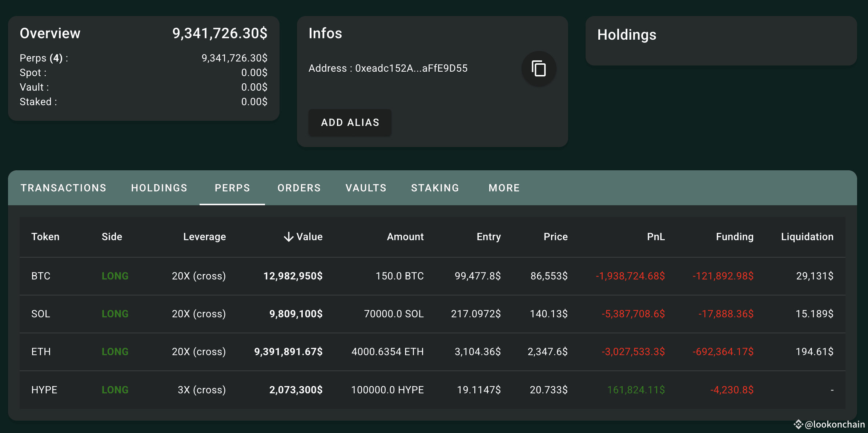Select the BTC position row
This screenshot has width=868, height=433.
point(41,276)
